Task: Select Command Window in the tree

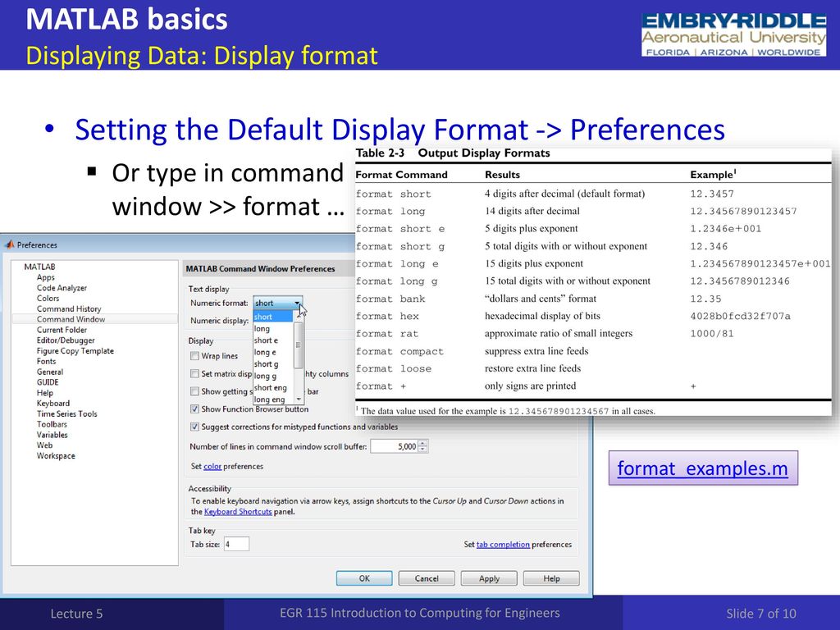Action: (71, 319)
